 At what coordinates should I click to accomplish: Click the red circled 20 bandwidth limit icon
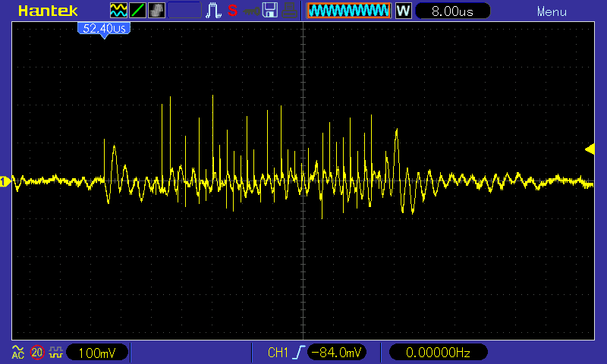tap(37, 352)
